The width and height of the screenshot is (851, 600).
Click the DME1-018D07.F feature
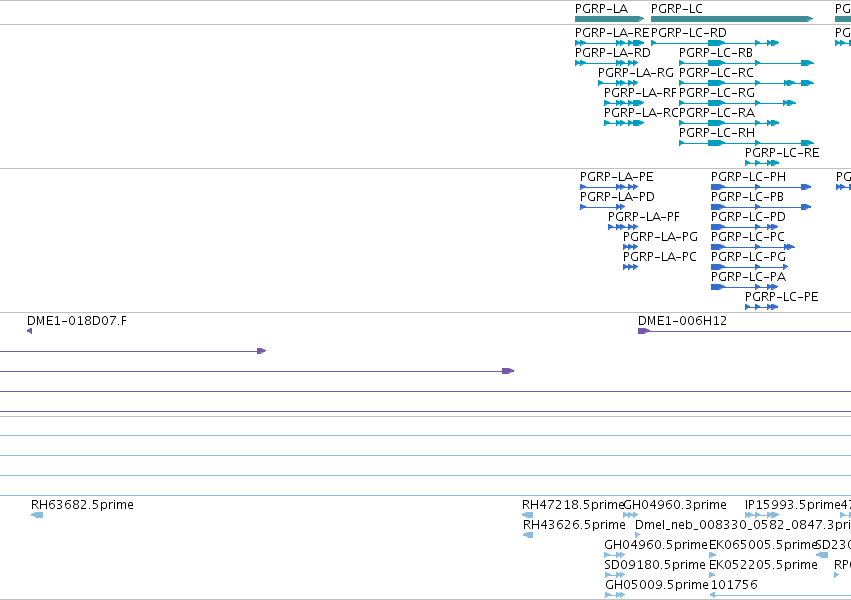click(29, 331)
